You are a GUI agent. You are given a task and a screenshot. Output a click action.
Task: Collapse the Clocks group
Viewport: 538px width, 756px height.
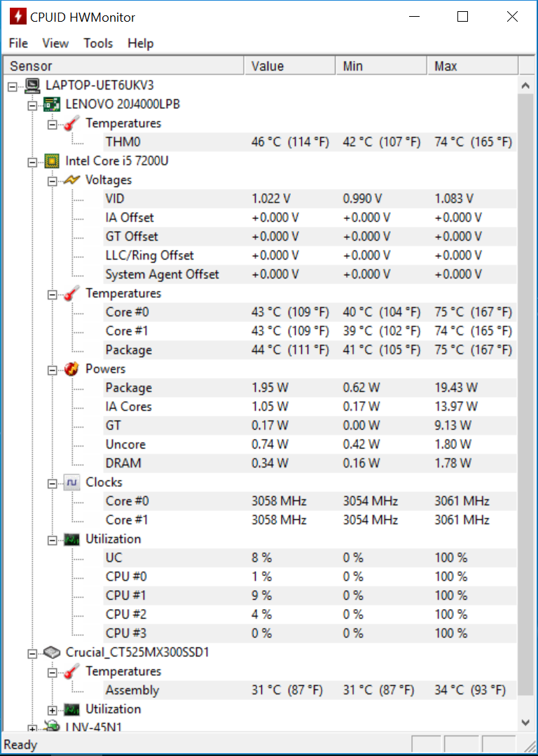click(x=52, y=484)
